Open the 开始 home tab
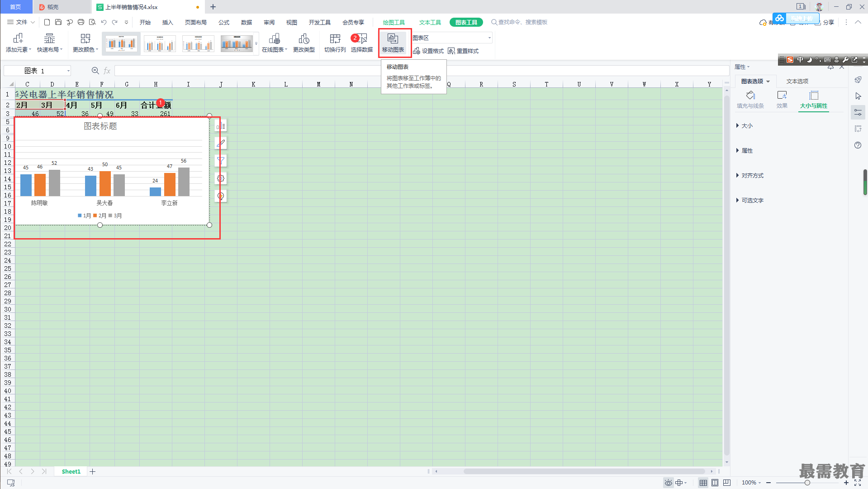The height and width of the screenshot is (489, 868). pos(145,22)
